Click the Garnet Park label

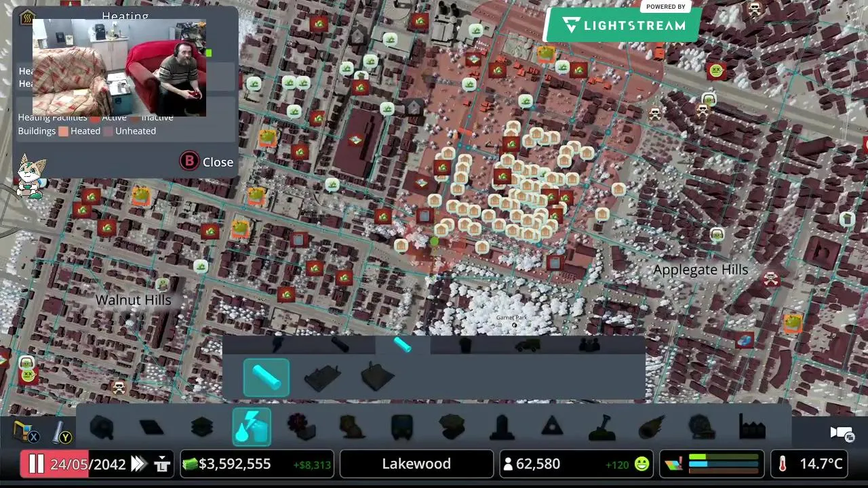point(511,317)
